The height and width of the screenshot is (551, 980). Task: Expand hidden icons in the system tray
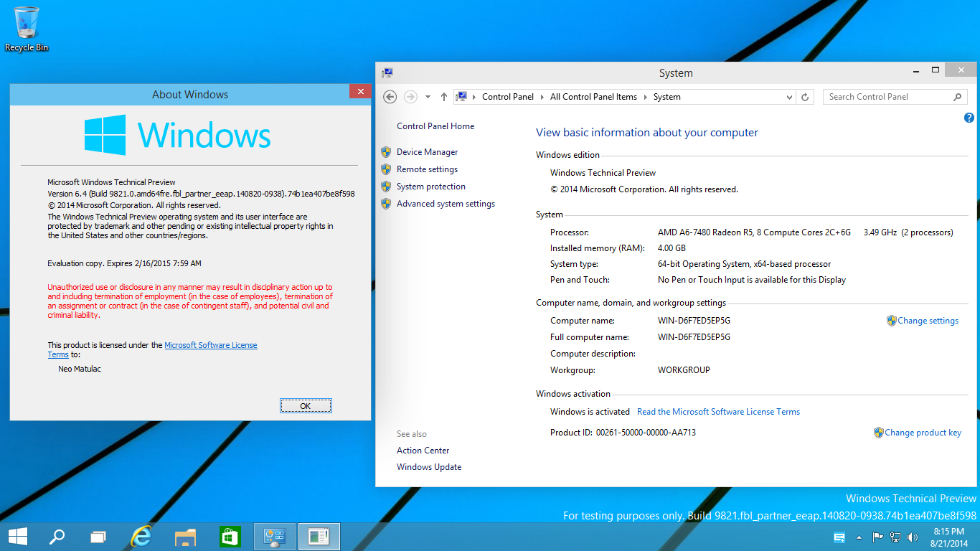coord(859,537)
